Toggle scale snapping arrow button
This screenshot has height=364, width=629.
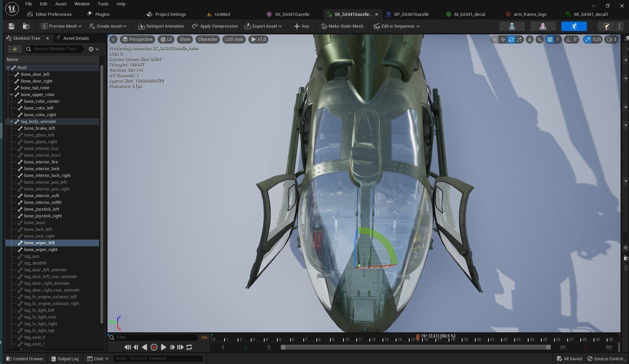point(588,39)
